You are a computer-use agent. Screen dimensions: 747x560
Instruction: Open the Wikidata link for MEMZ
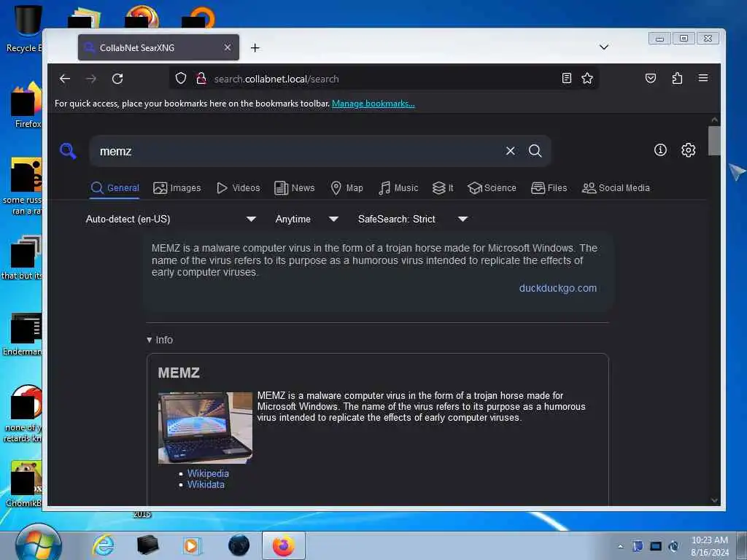coord(205,484)
